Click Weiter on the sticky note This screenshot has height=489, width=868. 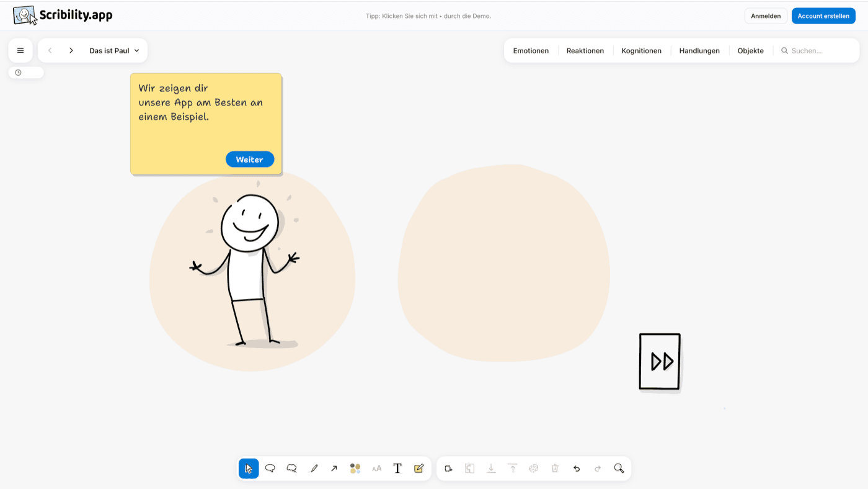(250, 159)
